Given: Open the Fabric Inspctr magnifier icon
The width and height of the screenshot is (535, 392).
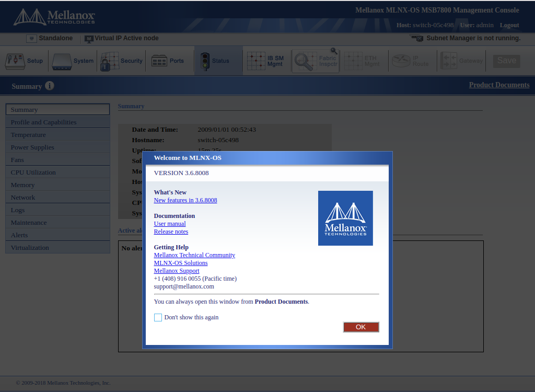Looking at the screenshot, I should 305,61.
